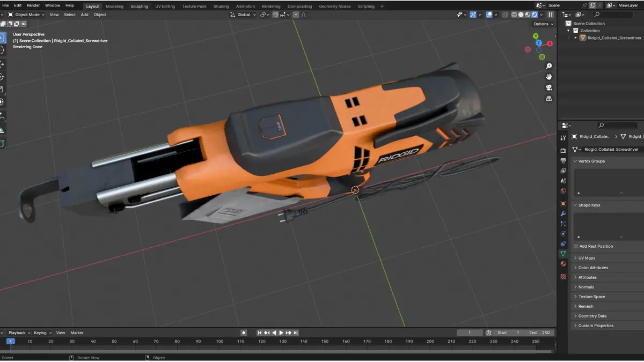This screenshot has height=362, width=644.
Task: Open the viewport shading options dropdown arrow
Action: [541, 14]
